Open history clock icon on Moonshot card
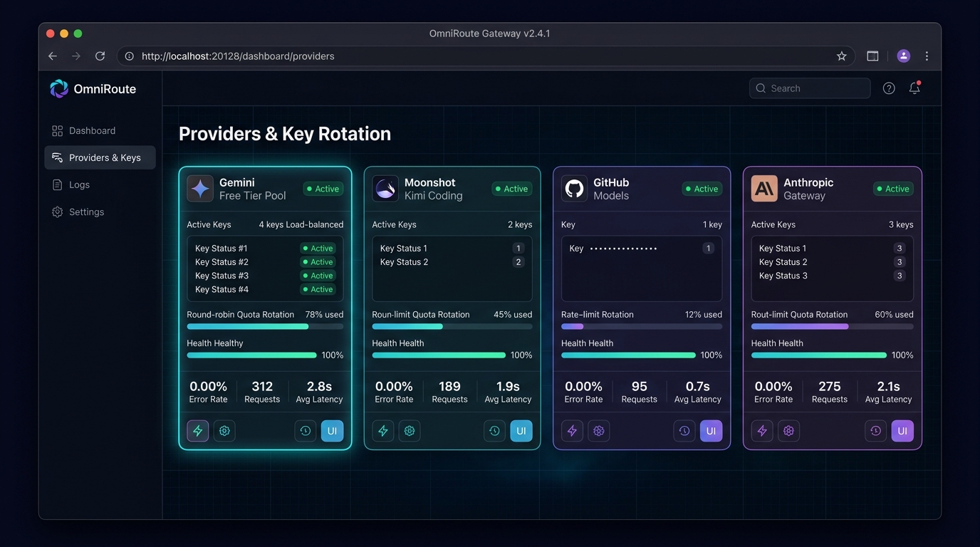 [x=494, y=431]
